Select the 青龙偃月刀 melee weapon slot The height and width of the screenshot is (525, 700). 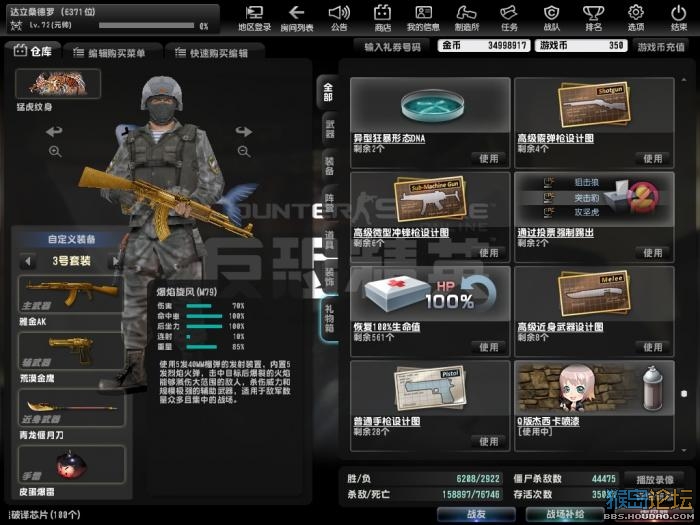[71, 408]
